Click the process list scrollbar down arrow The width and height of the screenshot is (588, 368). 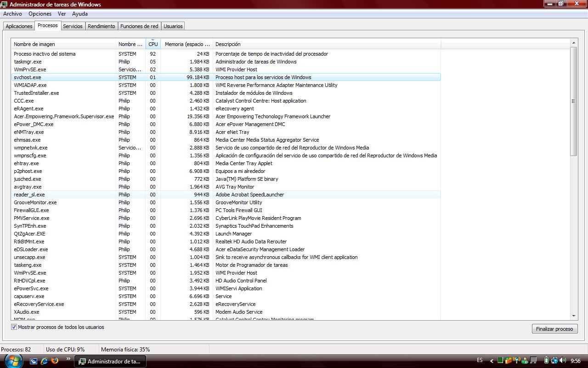[573, 316]
